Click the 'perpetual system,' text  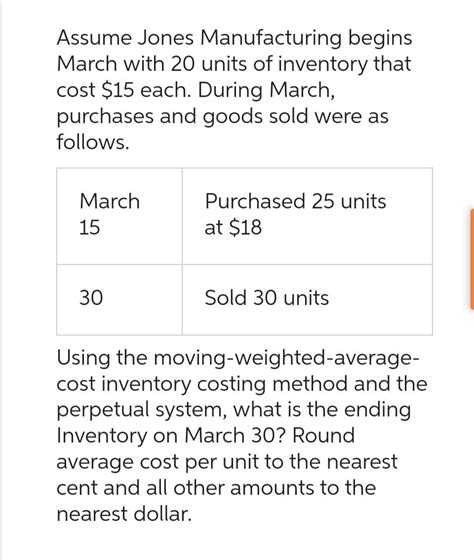pyautogui.click(x=141, y=411)
